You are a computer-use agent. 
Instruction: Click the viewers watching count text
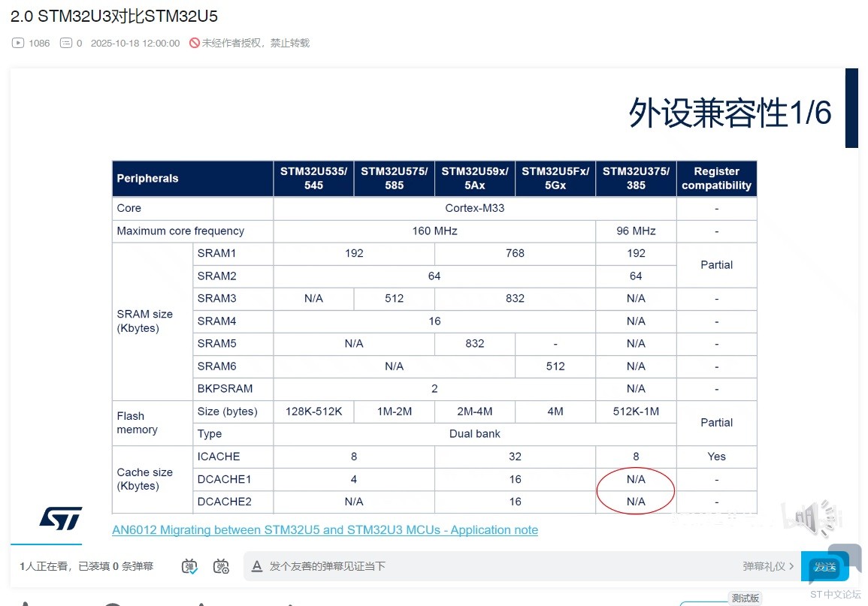click(x=86, y=566)
